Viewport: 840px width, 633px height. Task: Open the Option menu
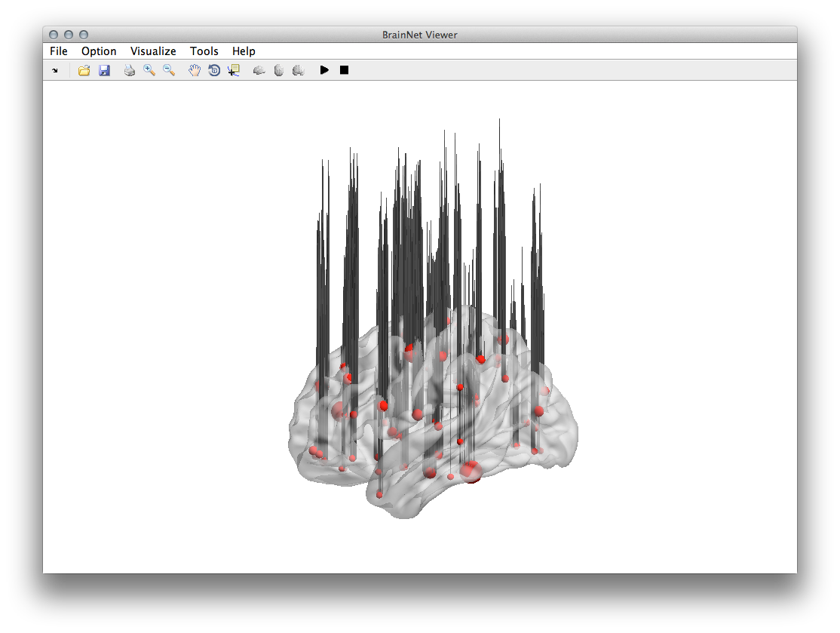99,51
